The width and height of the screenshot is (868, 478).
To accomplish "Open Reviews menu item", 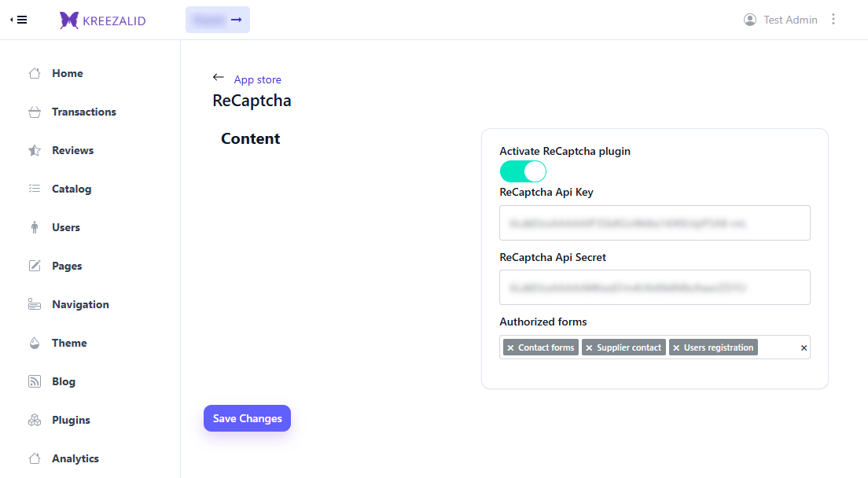I will coord(72,150).
